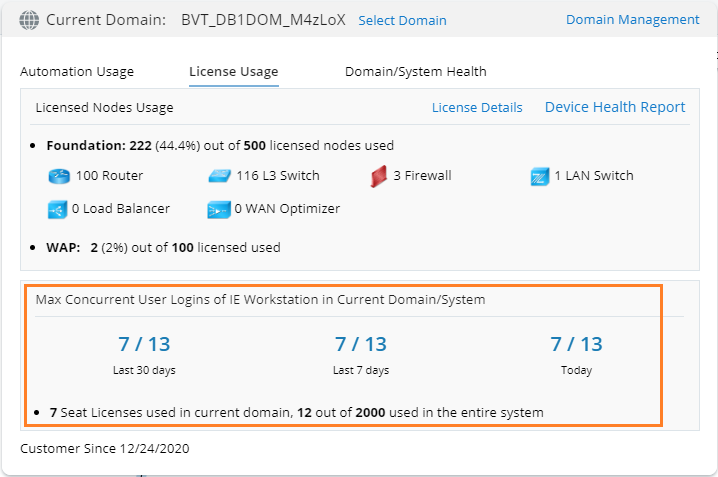This screenshot has height=477, width=718.
Task: Click the 7 / 13 Today value
Action: point(576,345)
